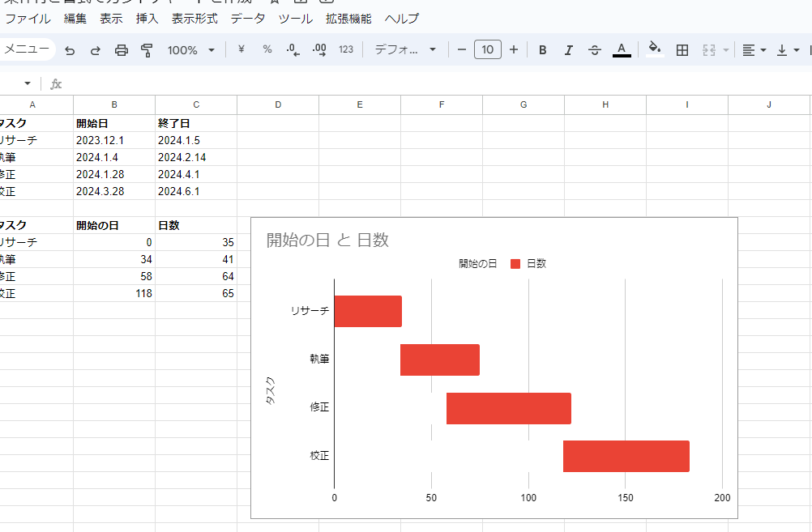Click the font size input field
Viewport: 812px width, 532px height.
487,50
